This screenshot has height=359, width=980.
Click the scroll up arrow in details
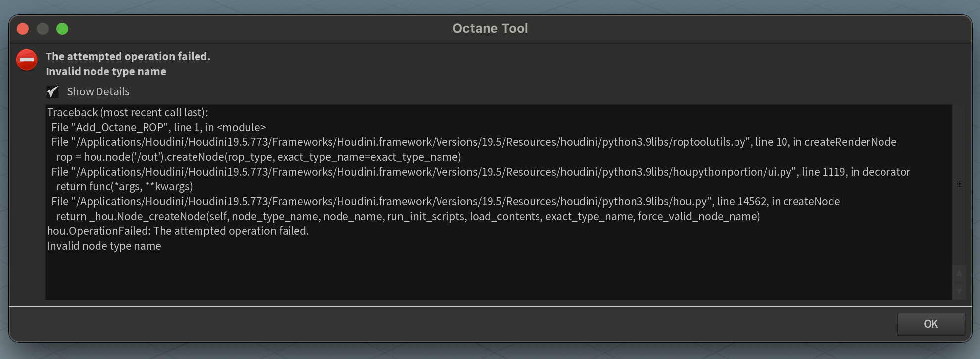pos(959,273)
